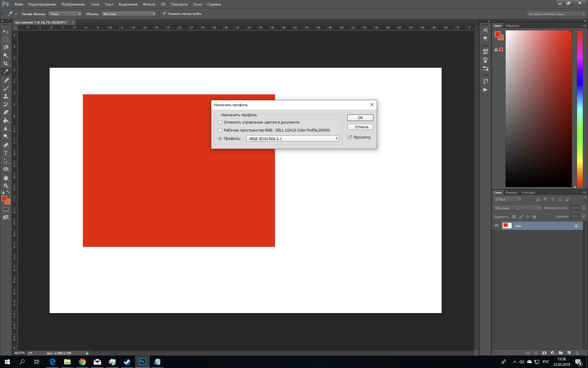The height and width of the screenshot is (368, 588).
Task: Toggle lock position icon in Layers
Action: [x=528, y=217]
